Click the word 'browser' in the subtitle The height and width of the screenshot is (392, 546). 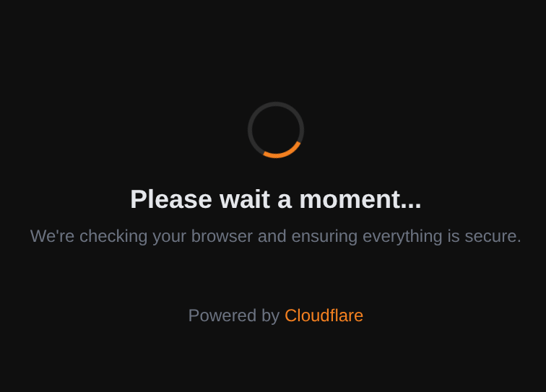coord(222,236)
